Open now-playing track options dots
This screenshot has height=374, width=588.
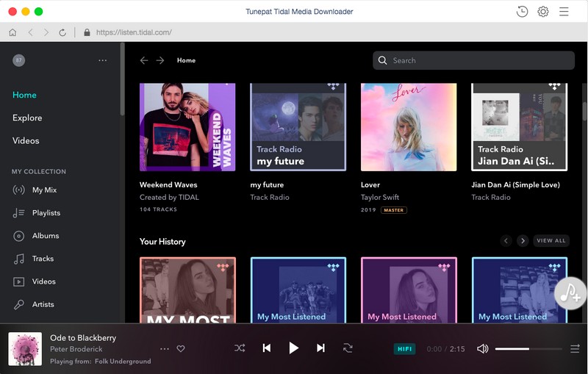(x=164, y=349)
